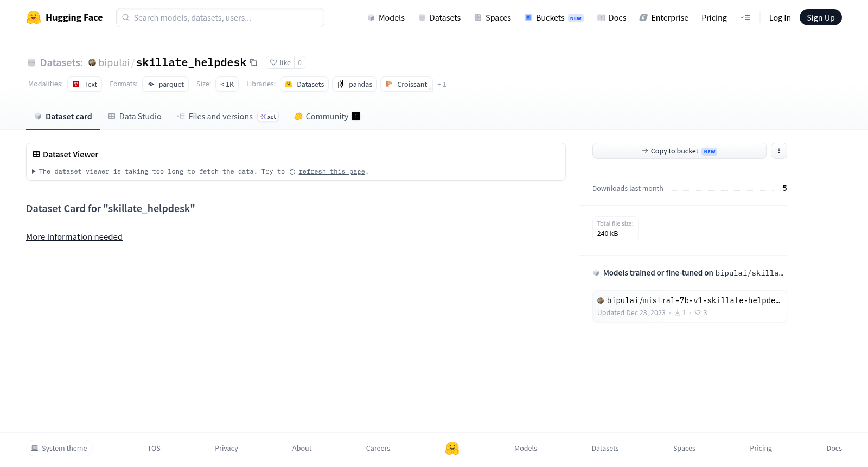Viewport: 868px width, 467px height.
Task: Click Docs footer link
Action: (834, 448)
